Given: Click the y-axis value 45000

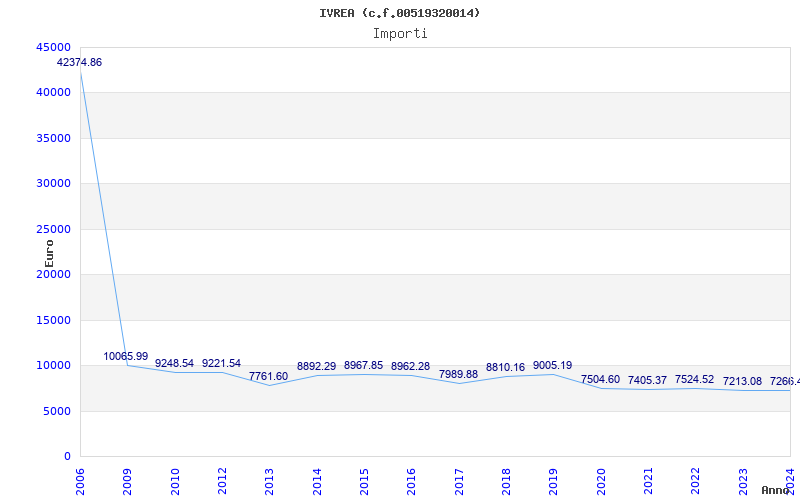Looking at the screenshot, I should (x=54, y=47).
